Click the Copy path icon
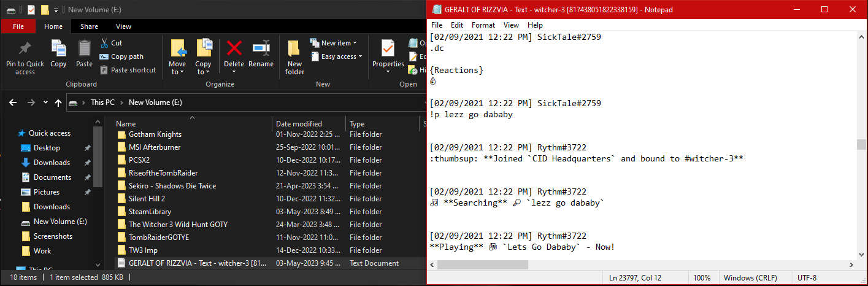 (x=104, y=56)
